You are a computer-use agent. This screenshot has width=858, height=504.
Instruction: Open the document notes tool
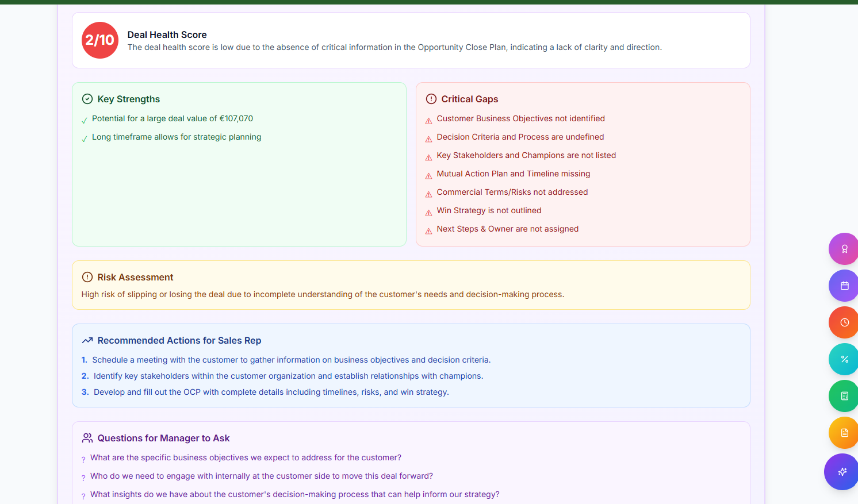[844, 433]
